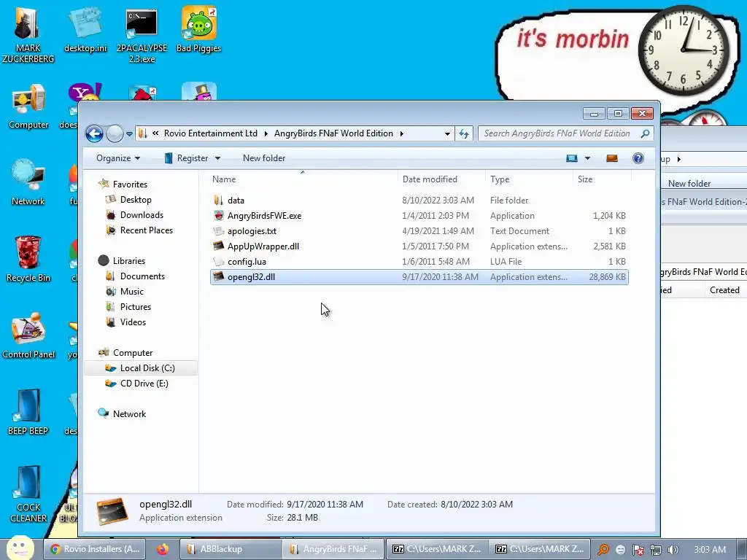Open Firefox from the taskbar
The height and width of the screenshot is (560, 747).
point(163,549)
